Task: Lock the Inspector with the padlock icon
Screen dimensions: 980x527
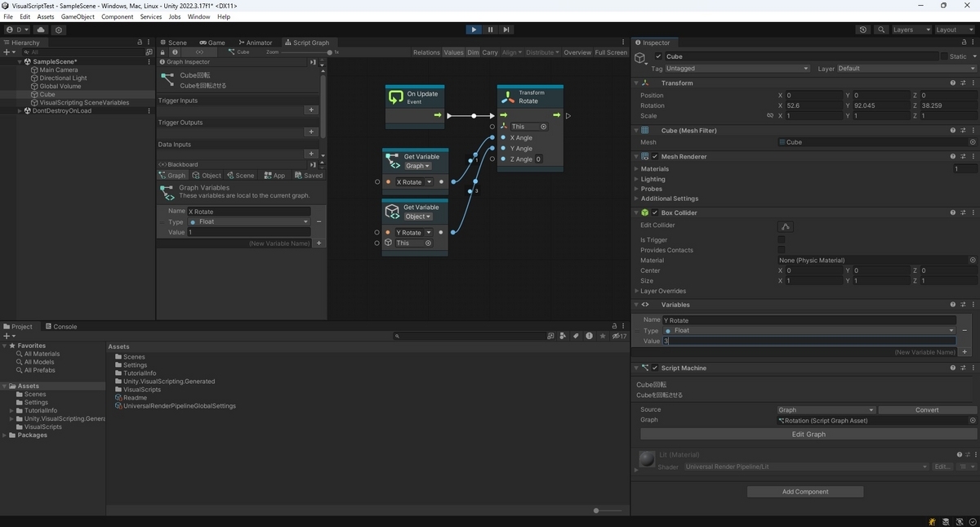Action: tap(964, 42)
